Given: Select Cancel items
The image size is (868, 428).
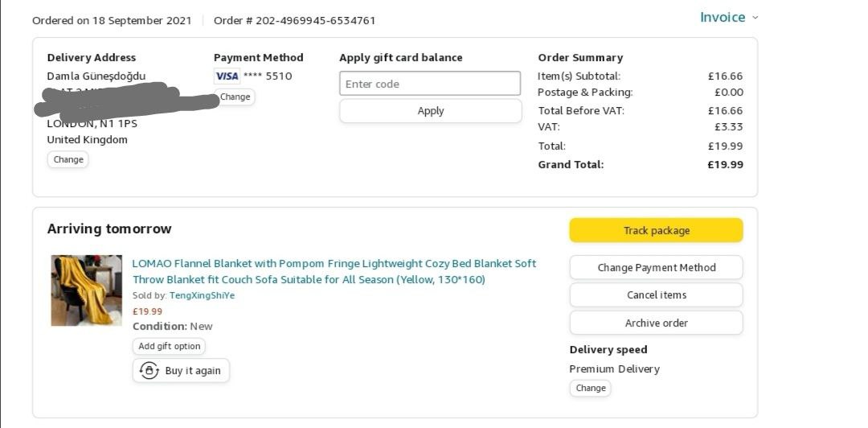Looking at the screenshot, I should pyautogui.click(x=656, y=295).
